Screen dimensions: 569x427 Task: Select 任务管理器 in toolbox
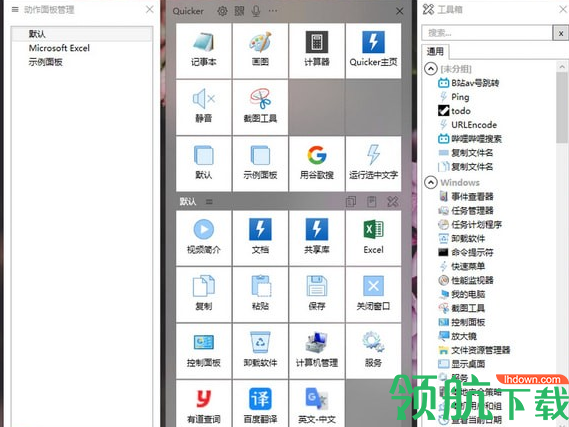click(466, 210)
